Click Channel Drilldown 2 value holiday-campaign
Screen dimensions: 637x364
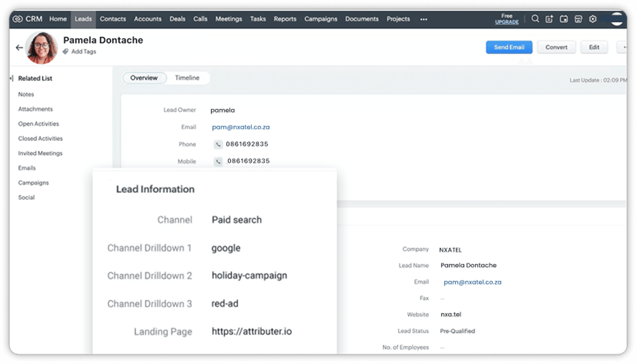pyautogui.click(x=249, y=276)
